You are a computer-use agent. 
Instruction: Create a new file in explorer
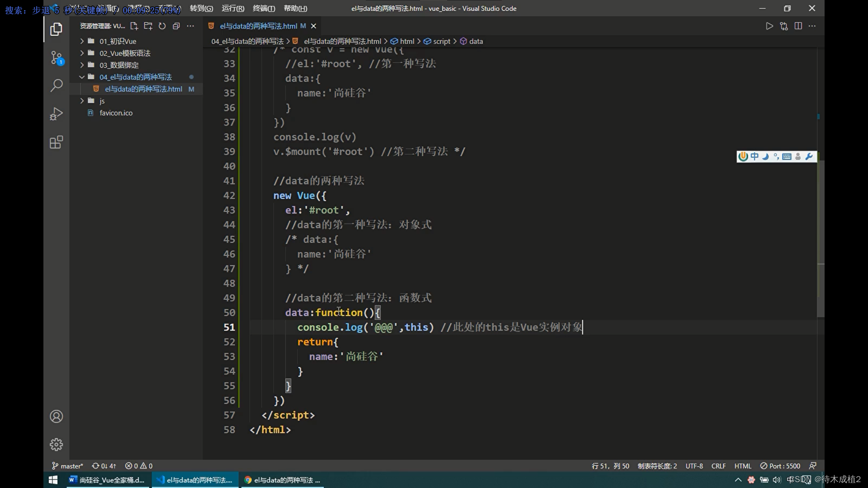tap(134, 26)
